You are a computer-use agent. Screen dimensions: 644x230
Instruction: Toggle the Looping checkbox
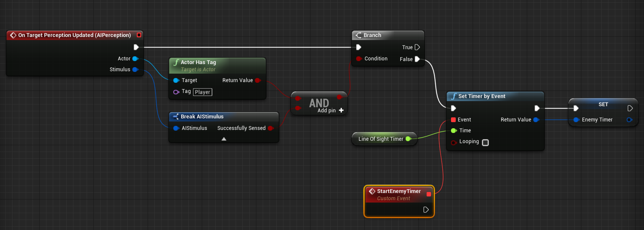[485, 142]
